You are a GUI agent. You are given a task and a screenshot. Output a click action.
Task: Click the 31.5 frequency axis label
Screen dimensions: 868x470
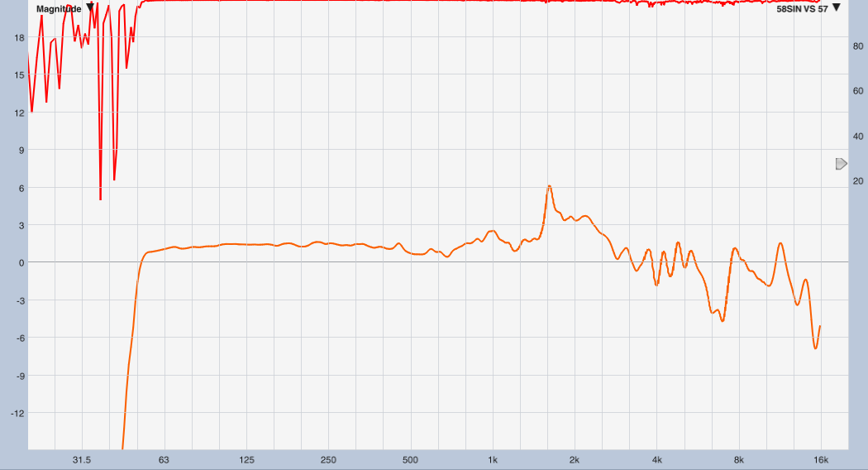[81, 460]
